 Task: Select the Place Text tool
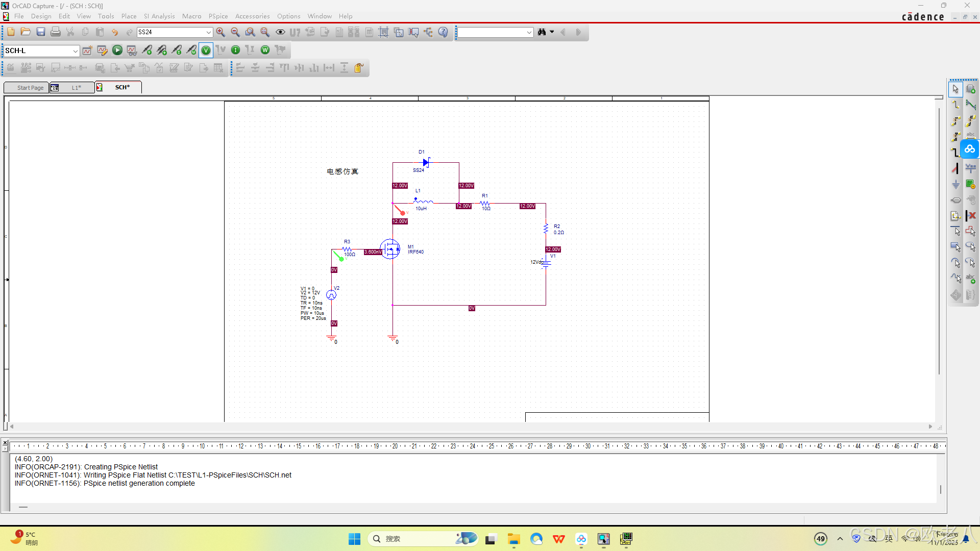(971, 279)
